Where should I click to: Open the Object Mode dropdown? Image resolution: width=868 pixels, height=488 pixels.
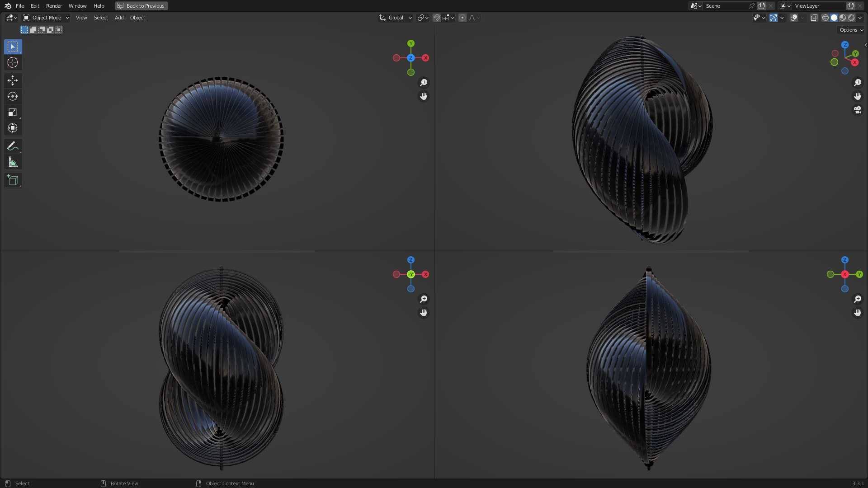pyautogui.click(x=46, y=18)
